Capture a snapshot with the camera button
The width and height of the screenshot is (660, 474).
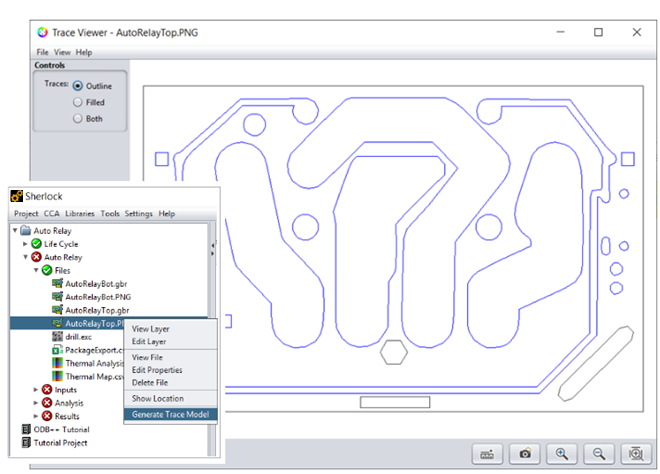pos(524,454)
